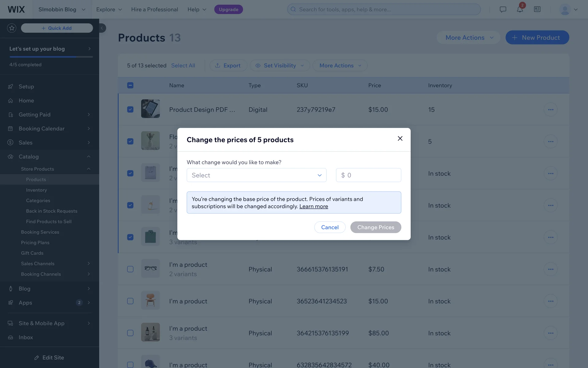Click the Learn more link
Screen dimensions: 588x368
point(314,206)
